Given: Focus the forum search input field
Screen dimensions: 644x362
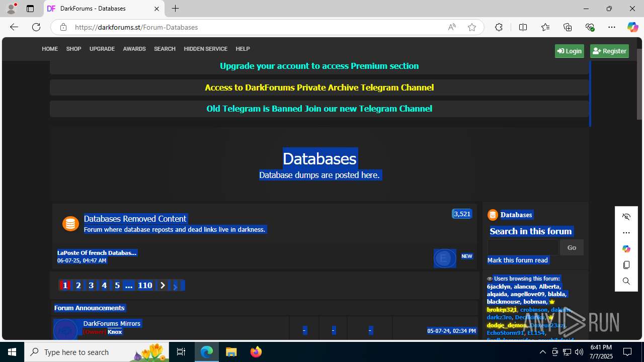Looking at the screenshot, I should tap(523, 247).
